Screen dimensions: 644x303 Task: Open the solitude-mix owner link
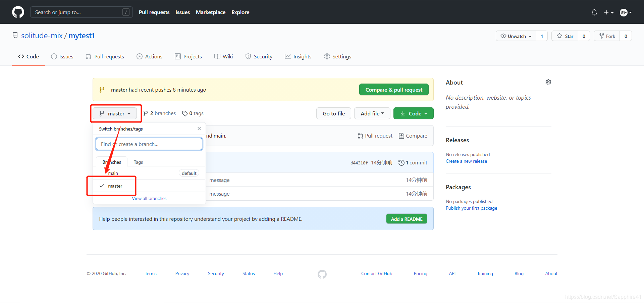click(42, 36)
